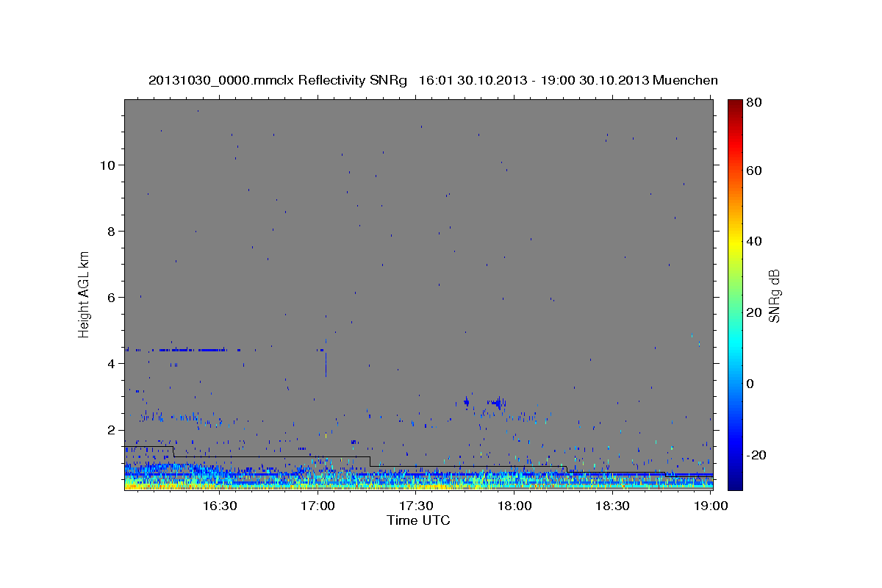Click the colorbar value 60
Image resolution: width=882 pixels, height=588 pixels.
coord(755,171)
